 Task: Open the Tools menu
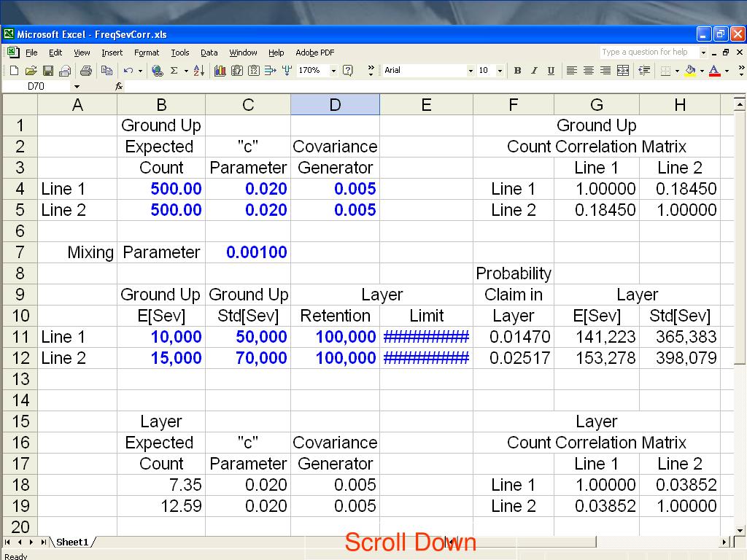pos(180,52)
